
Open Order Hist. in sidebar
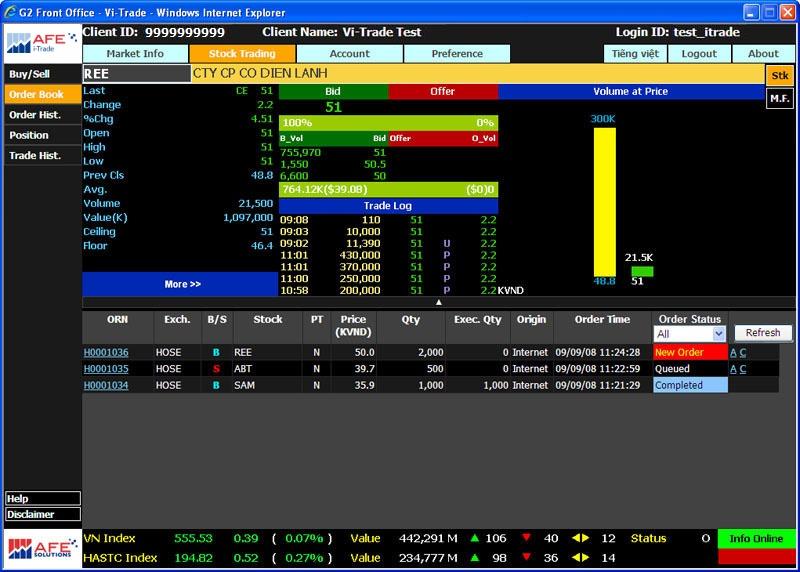(x=43, y=115)
